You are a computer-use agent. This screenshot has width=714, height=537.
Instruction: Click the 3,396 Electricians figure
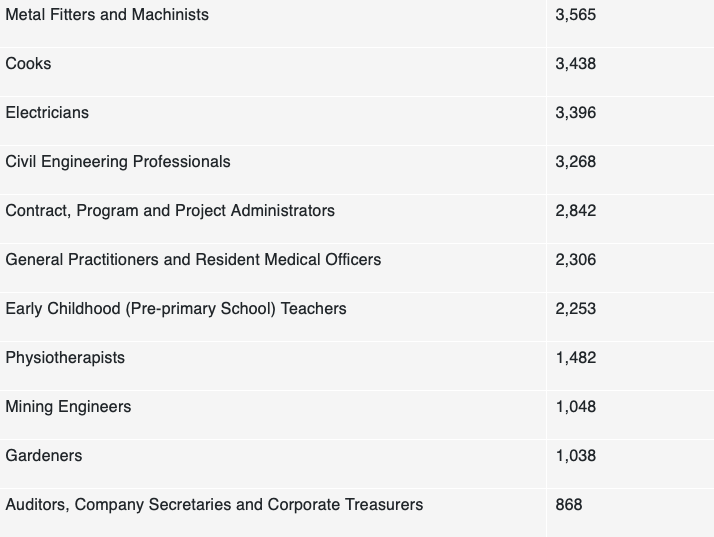576,113
